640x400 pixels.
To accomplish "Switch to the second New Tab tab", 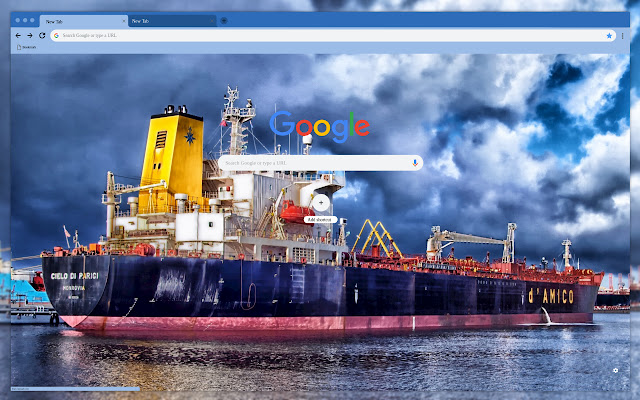I will pos(172,21).
